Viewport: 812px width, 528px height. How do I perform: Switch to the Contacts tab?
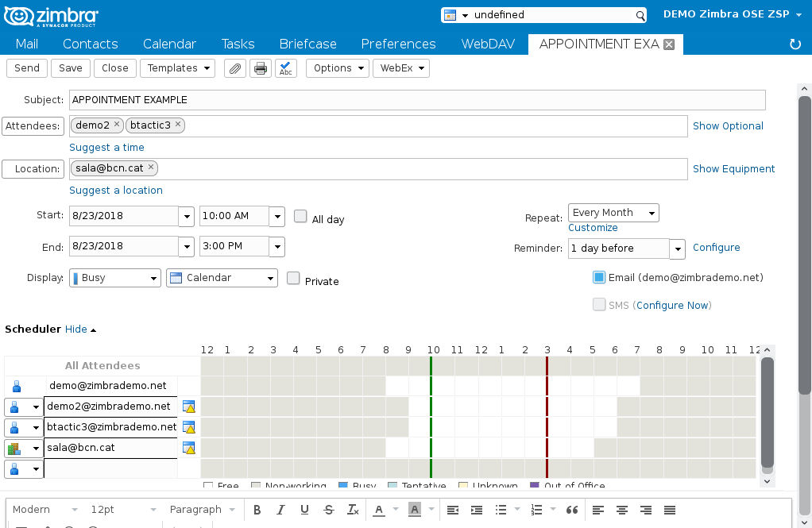click(91, 44)
